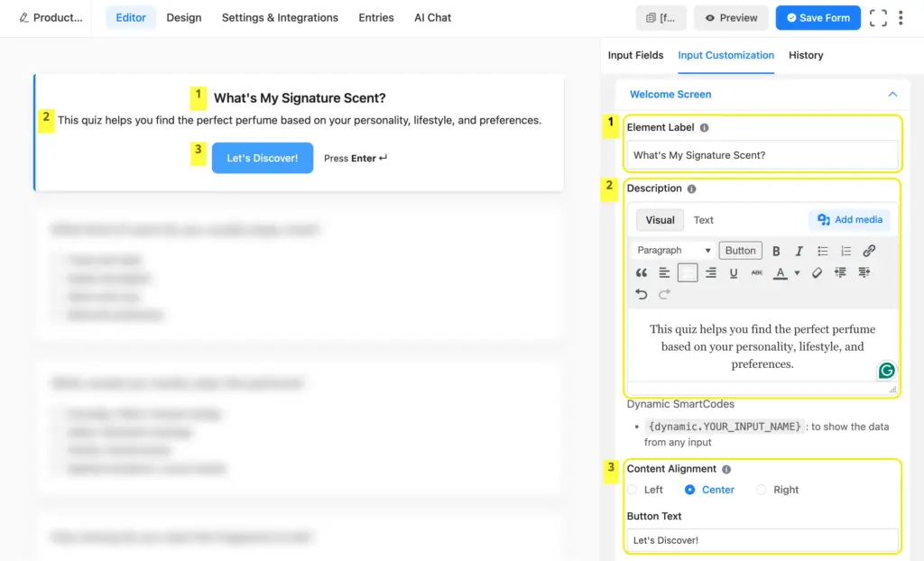Image resolution: width=924 pixels, height=561 pixels.
Task: Collapse the Welcome Screen section
Action: coord(892,95)
